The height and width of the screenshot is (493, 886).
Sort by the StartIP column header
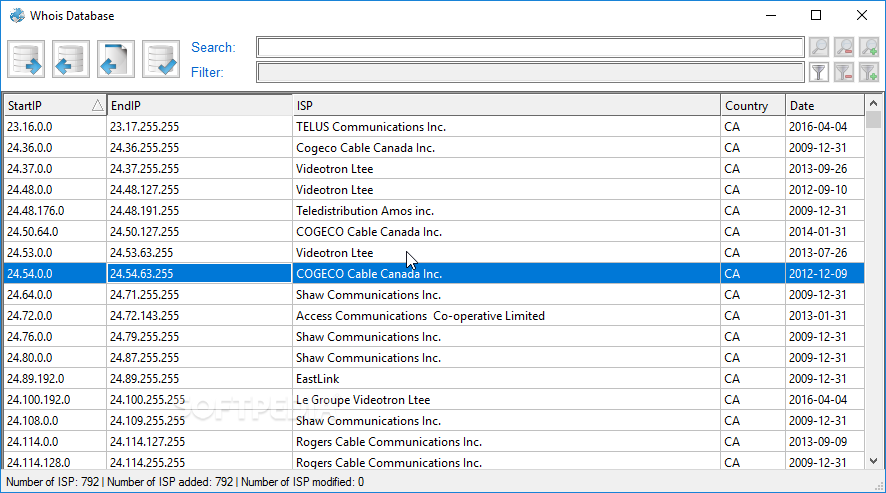coord(55,106)
